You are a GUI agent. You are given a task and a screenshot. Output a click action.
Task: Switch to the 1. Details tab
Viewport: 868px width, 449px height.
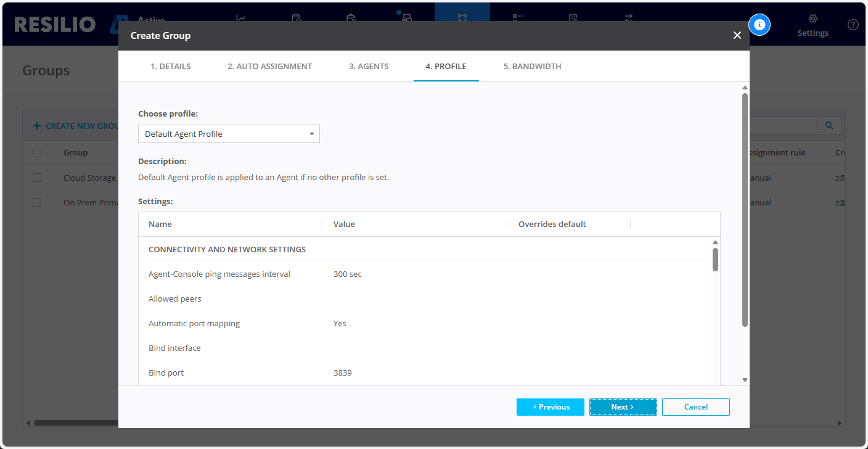pyautogui.click(x=171, y=67)
